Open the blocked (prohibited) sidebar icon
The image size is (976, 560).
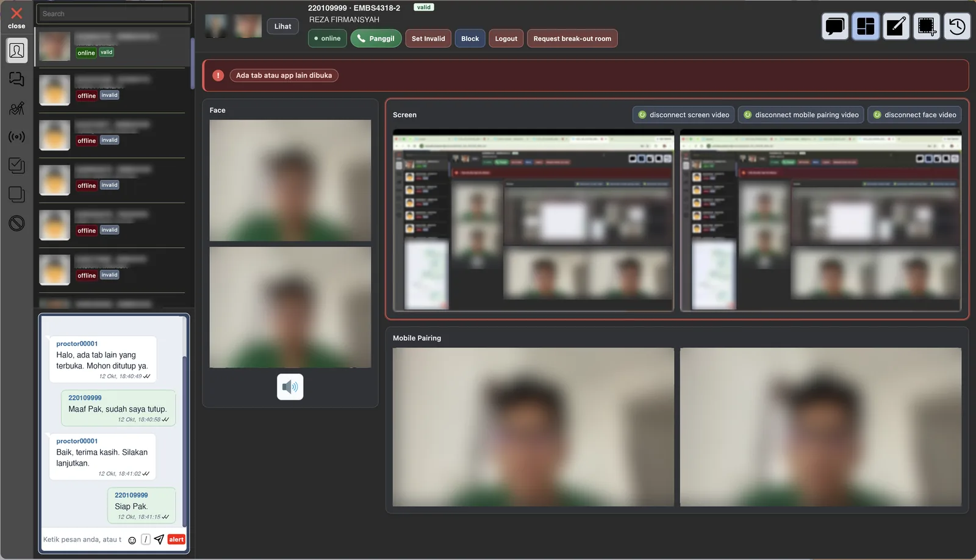coord(17,223)
